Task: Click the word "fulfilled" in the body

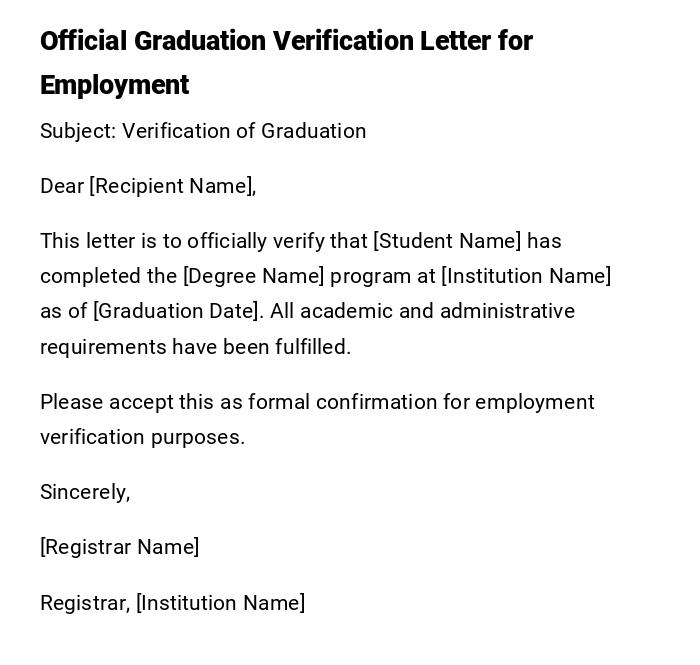Action: pyautogui.click(x=312, y=347)
